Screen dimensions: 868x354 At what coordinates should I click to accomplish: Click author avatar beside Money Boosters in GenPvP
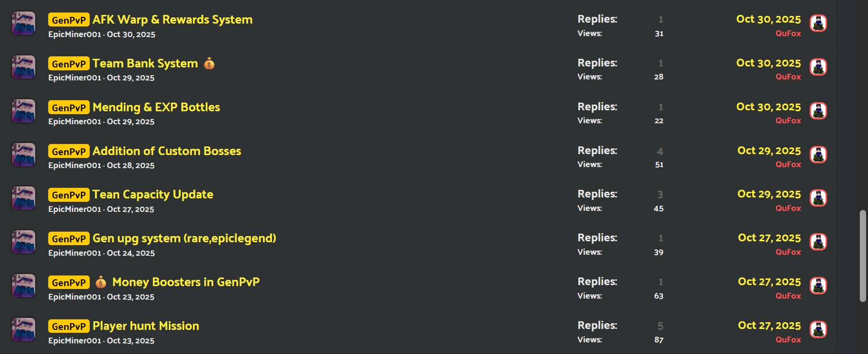[x=24, y=286]
